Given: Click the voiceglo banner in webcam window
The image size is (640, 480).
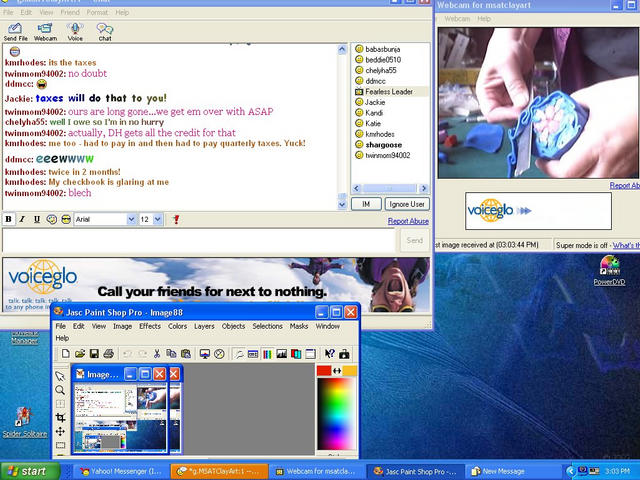Looking at the screenshot, I should coord(538,211).
